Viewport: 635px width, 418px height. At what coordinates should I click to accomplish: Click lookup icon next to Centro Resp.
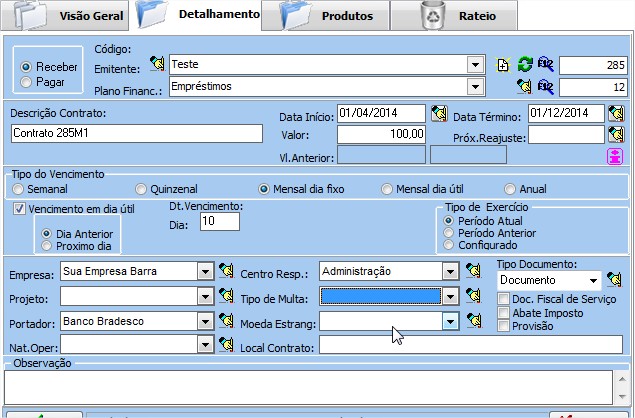point(475,271)
